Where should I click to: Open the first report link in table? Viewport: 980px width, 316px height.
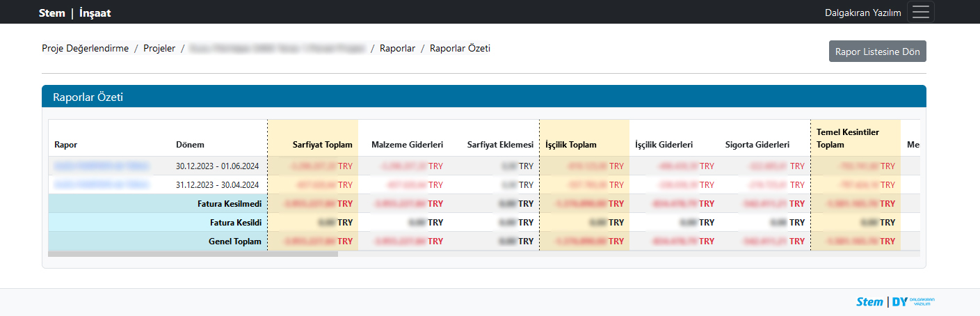click(102, 166)
